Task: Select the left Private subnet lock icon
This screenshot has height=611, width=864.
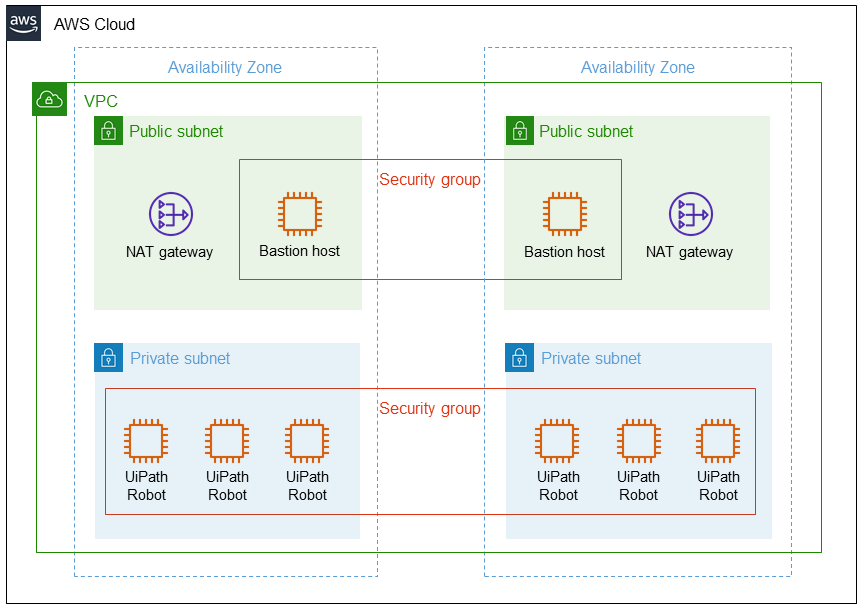Action: pyautogui.click(x=109, y=358)
